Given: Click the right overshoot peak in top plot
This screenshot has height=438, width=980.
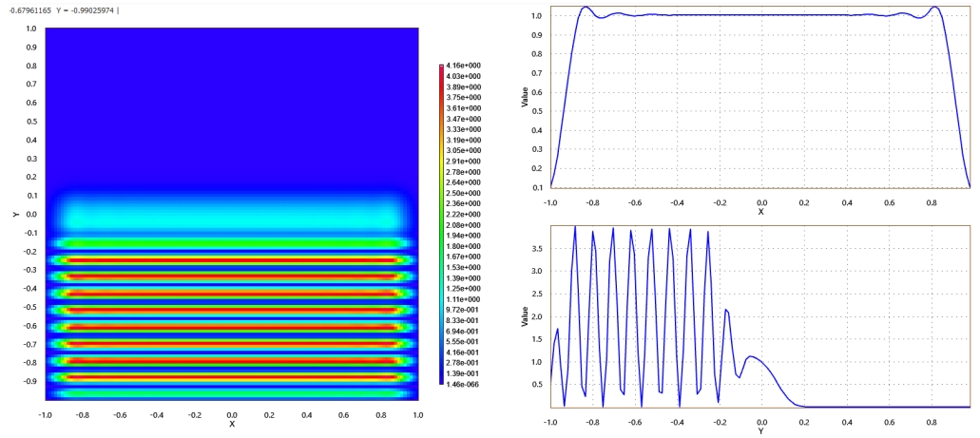Looking at the screenshot, I should point(936,8).
